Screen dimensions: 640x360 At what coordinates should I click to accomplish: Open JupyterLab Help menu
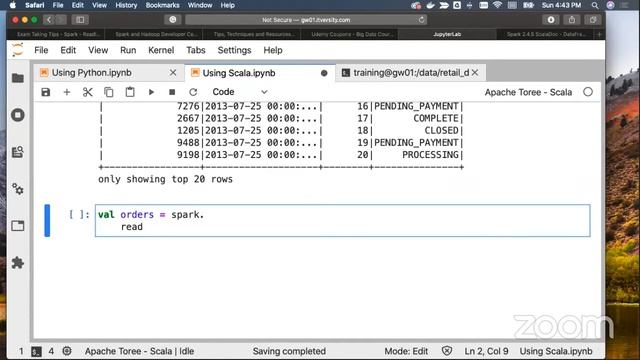pyautogui.click(x=273, y=50)
